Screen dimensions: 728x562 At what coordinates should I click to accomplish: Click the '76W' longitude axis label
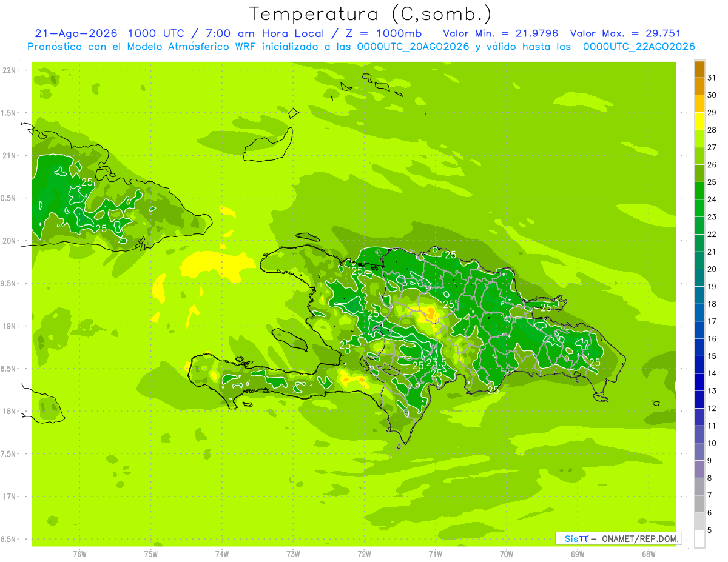(79, 554)
